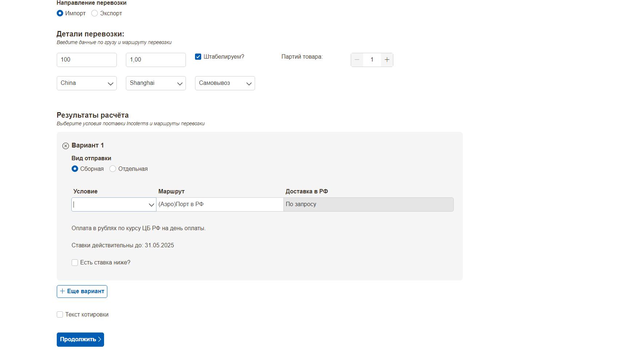Click the Доставка в РФ По запросу field

[x=368, y=205]
